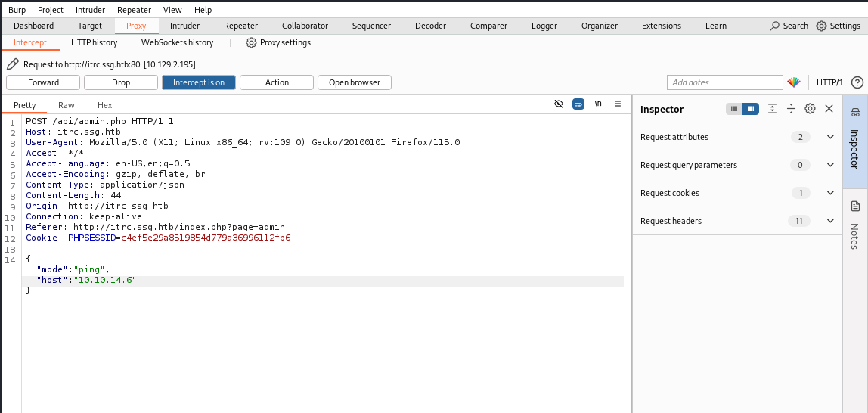Open the Help menu
This screenshot has height=413, width=868.
point(203,10)
